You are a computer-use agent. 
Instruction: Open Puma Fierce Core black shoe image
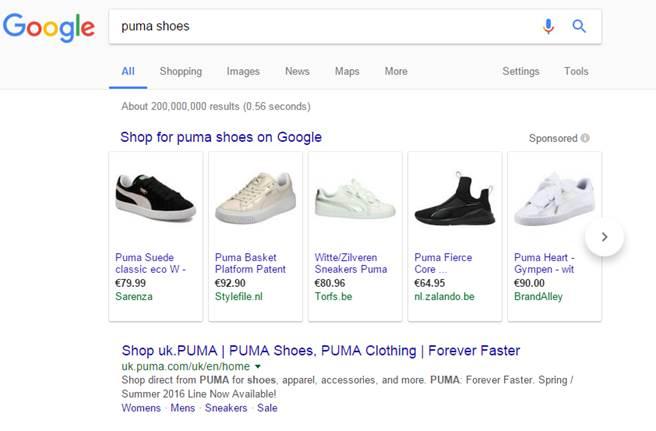point(454,198)
